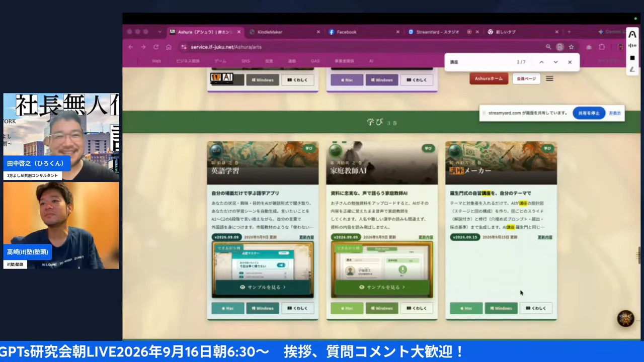Click Windows download on 英語学習 card
The width and height of the screenshot is (644, 362).
pyautogui.click(x=263, y=308)
